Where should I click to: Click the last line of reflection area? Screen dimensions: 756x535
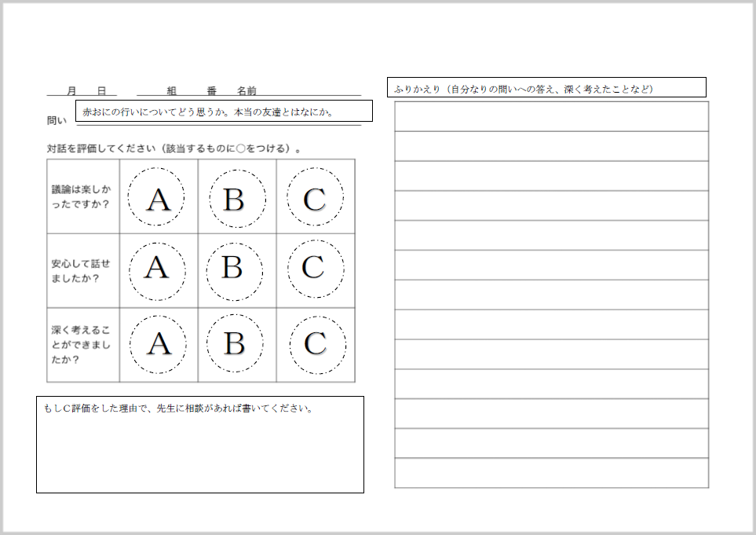click(x=552, y=473)
